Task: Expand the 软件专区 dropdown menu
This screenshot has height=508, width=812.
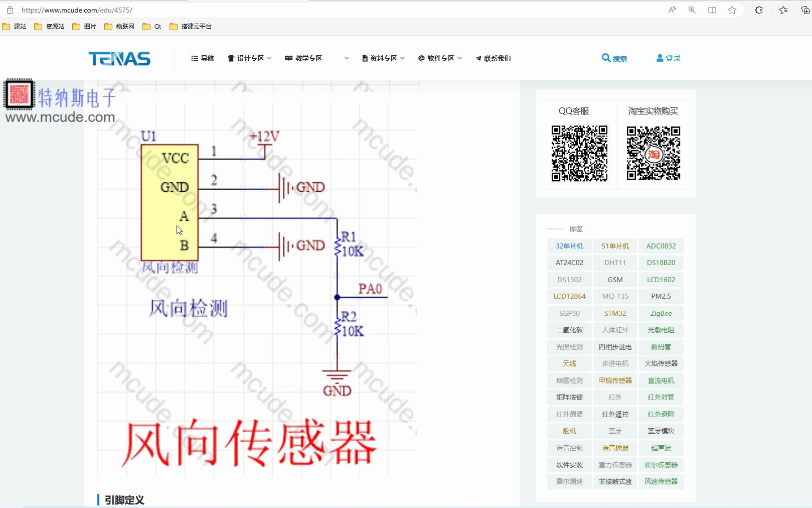Action: click(440, 58)
